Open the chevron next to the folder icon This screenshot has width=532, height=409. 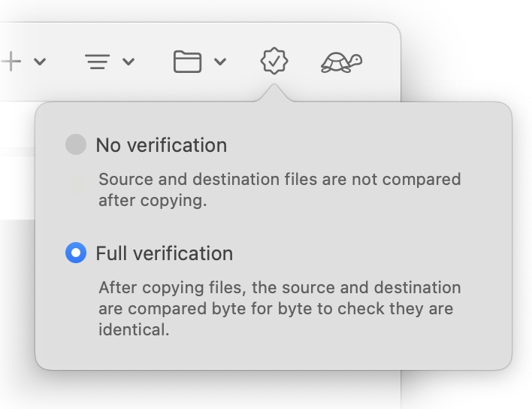219,62
